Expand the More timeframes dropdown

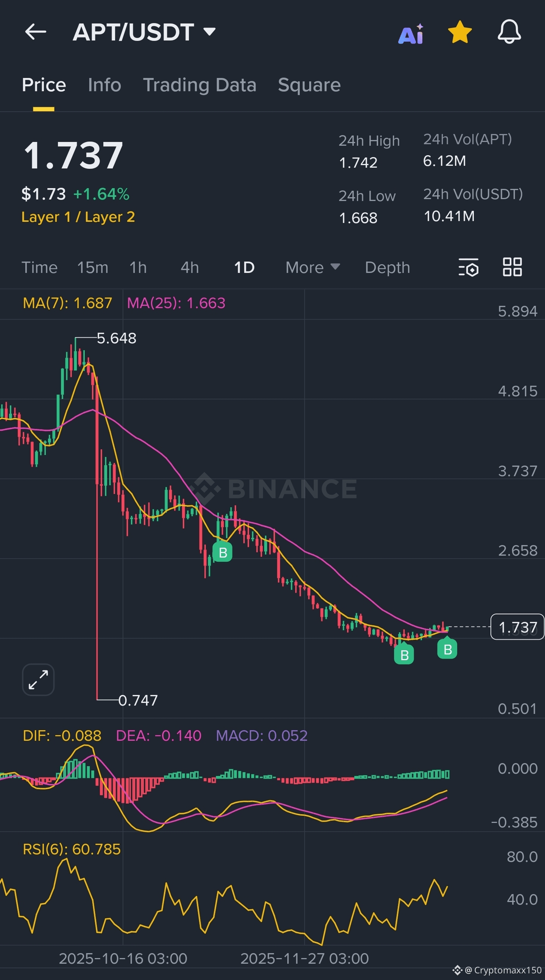point(313,268)
